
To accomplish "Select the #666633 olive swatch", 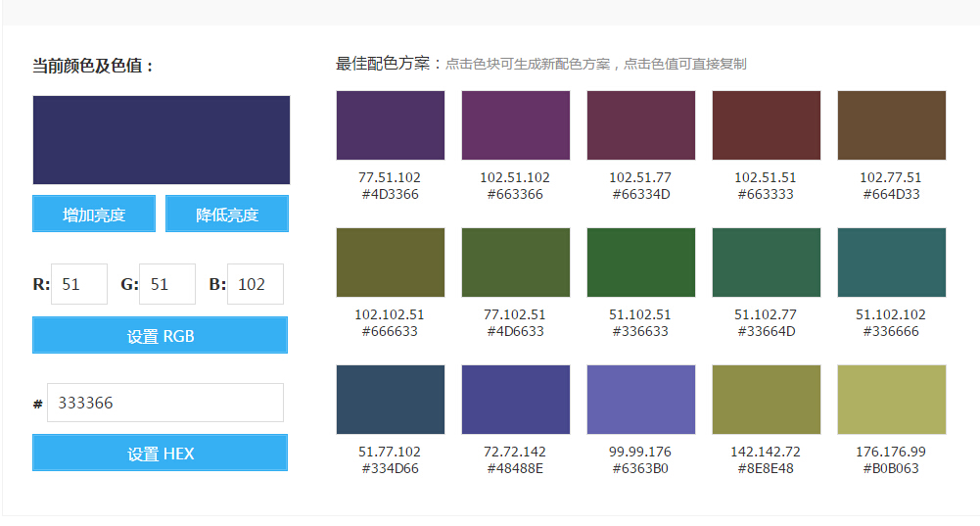I will click(391, 263).
